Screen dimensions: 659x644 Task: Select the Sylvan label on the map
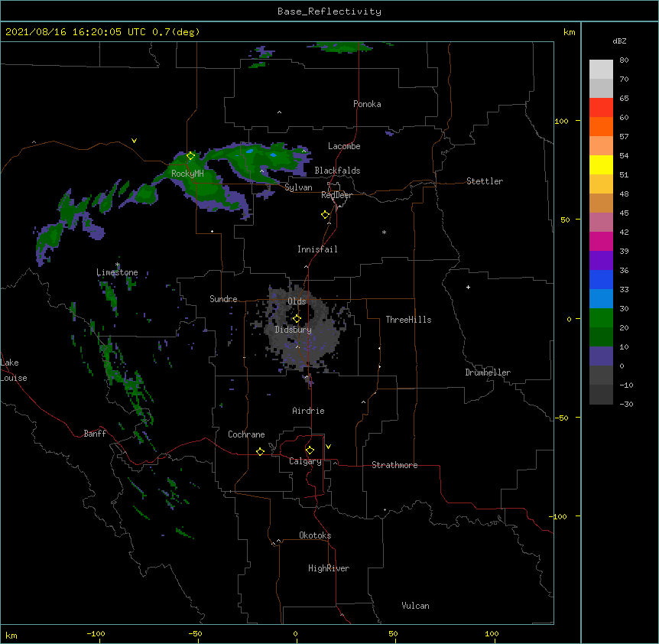click(298, 187)
